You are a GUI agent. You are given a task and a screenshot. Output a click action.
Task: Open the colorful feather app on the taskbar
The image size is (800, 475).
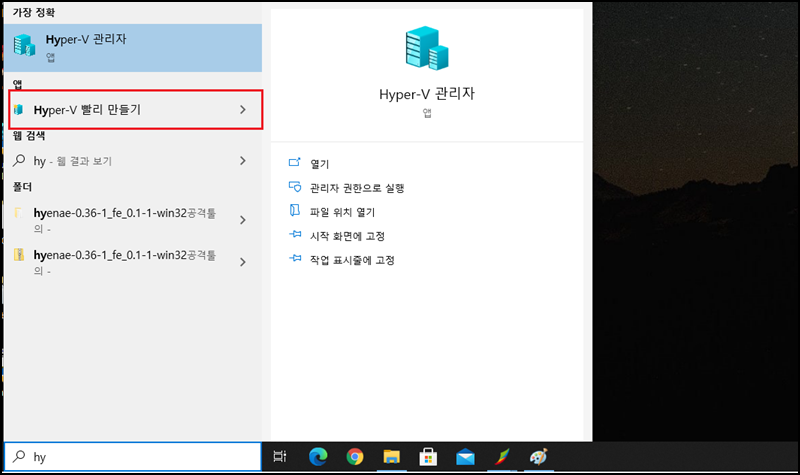(x=502, y=457)
